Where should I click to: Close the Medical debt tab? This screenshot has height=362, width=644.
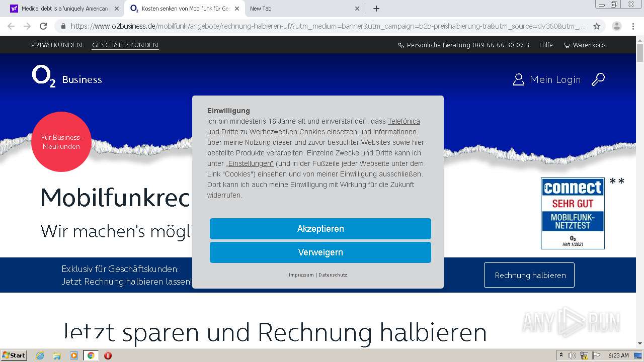(117, 9)
